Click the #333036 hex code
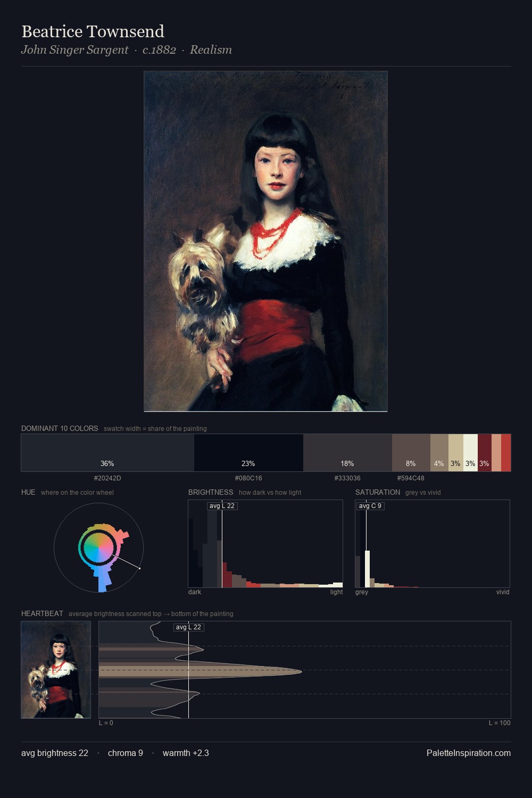This screenshot has height=798, width=532. click(347, 478)
